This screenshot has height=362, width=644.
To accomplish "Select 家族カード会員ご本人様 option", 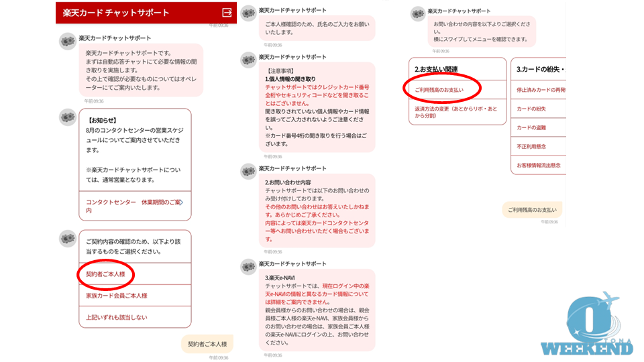I will pyautogui.click(x=135, y=296).
